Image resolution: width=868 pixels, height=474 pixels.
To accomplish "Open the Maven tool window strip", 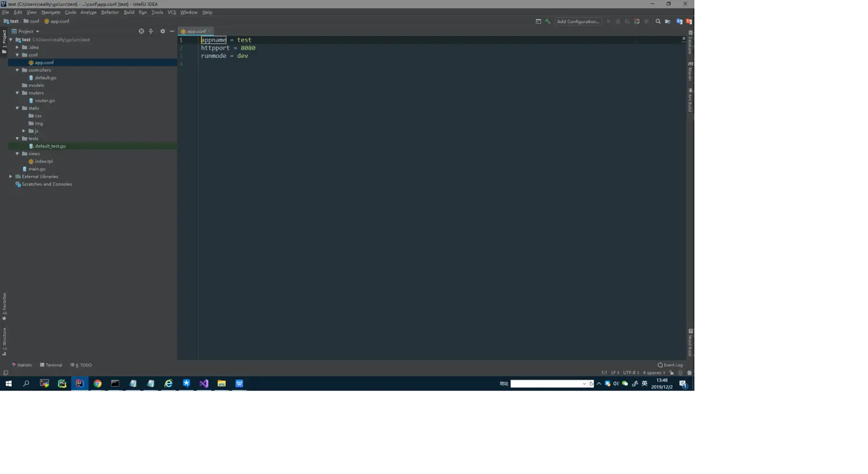I will (x=690, y=71).
